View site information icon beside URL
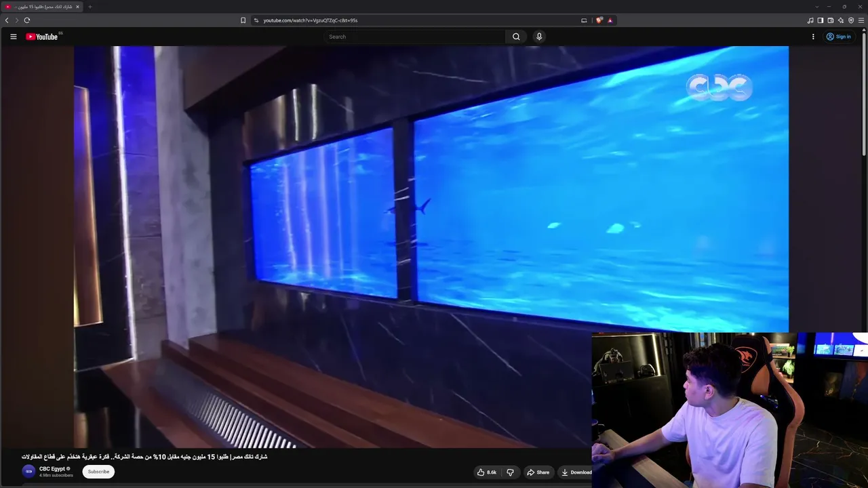 [256, 20]
